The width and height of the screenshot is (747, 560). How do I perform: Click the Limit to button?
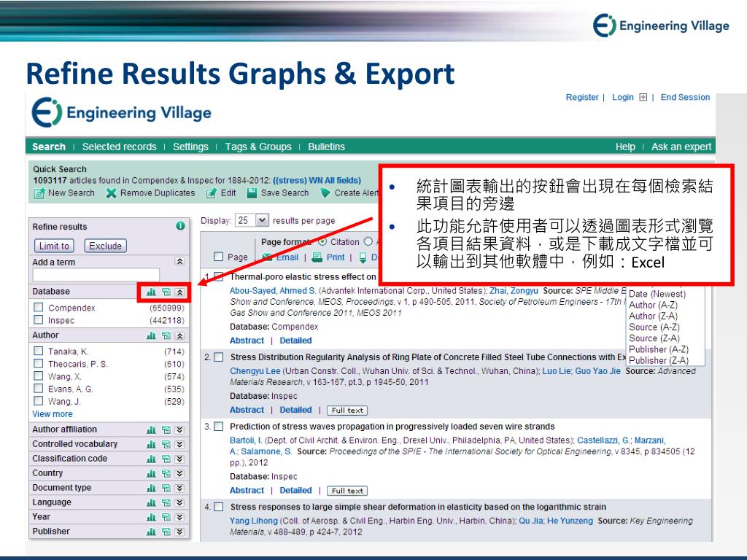coord(54,246)
